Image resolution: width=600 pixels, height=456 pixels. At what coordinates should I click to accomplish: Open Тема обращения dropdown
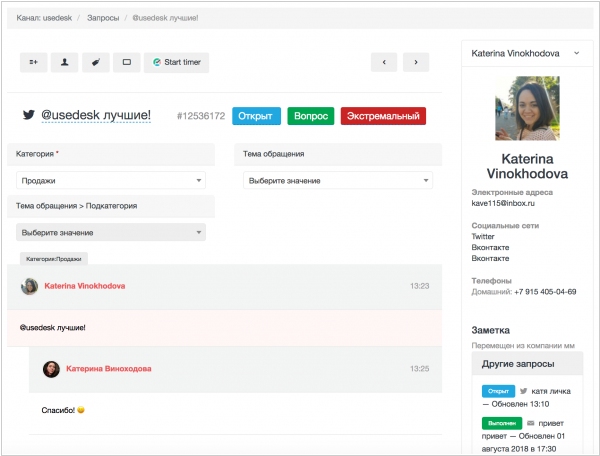pyautogui.click(x=338, y=180)
